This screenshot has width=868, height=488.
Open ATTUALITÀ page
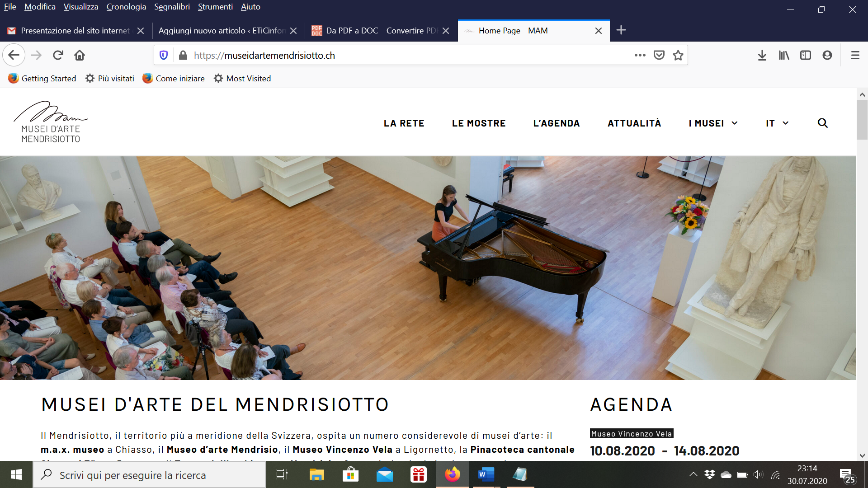[x=634, y=123]
